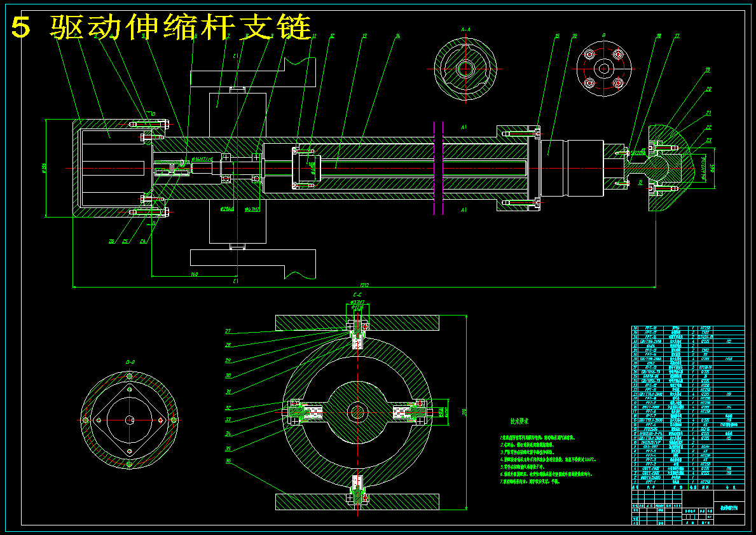Click the magenta break lines on the rod
The image size is (756, 535).
438,168
